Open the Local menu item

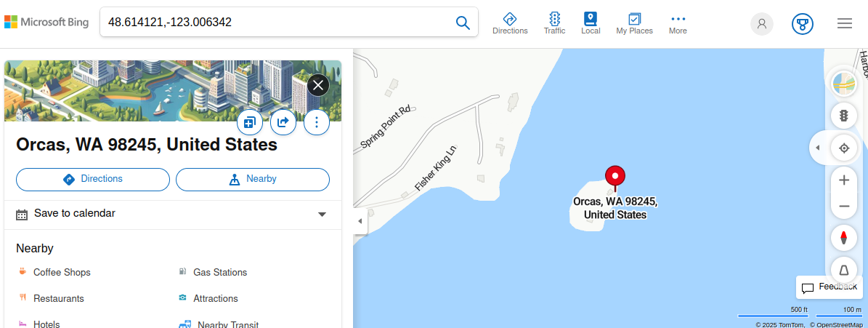591,23
